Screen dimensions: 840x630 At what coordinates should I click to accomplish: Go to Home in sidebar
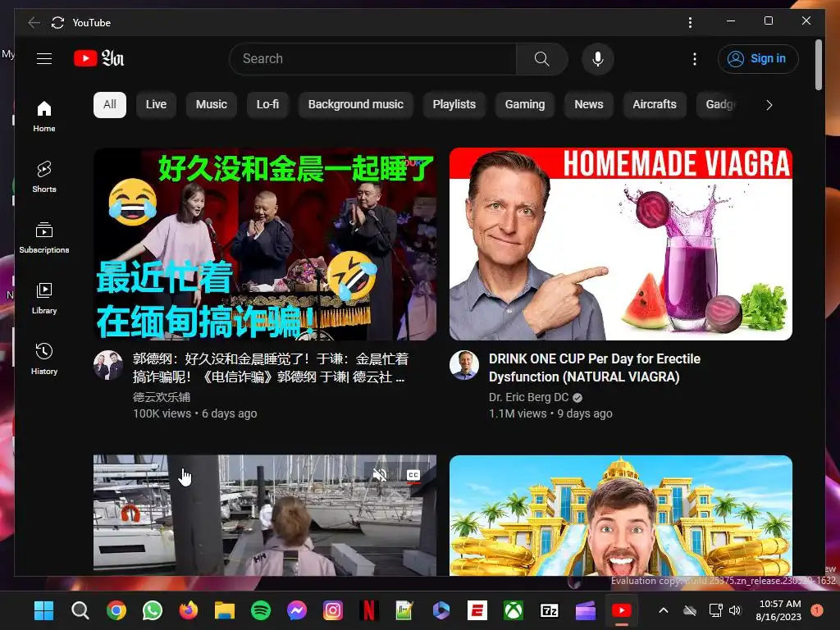(x=44, y=116)
